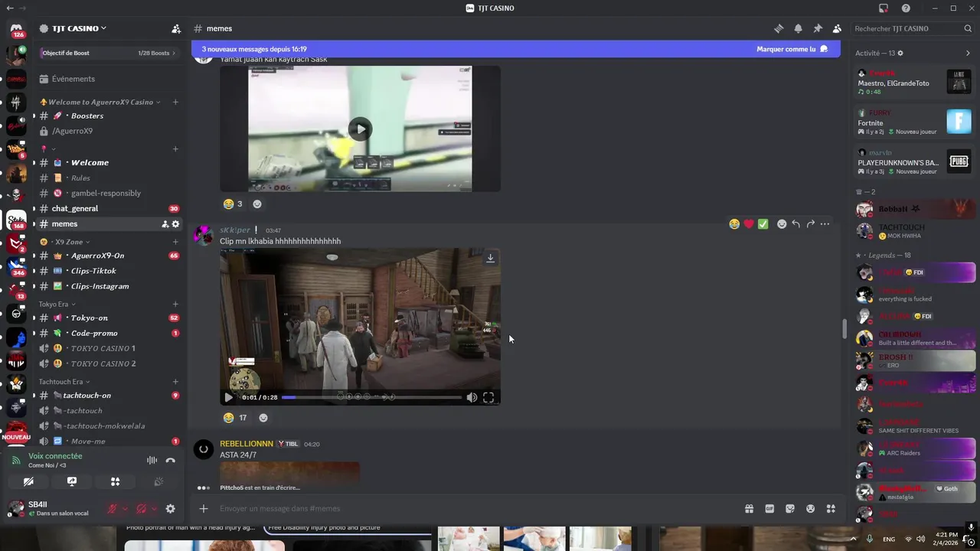Viewport: 980px width, 551px height.
Task: Expand the Activité panel chevron
Action: click(x=968, y=53)
